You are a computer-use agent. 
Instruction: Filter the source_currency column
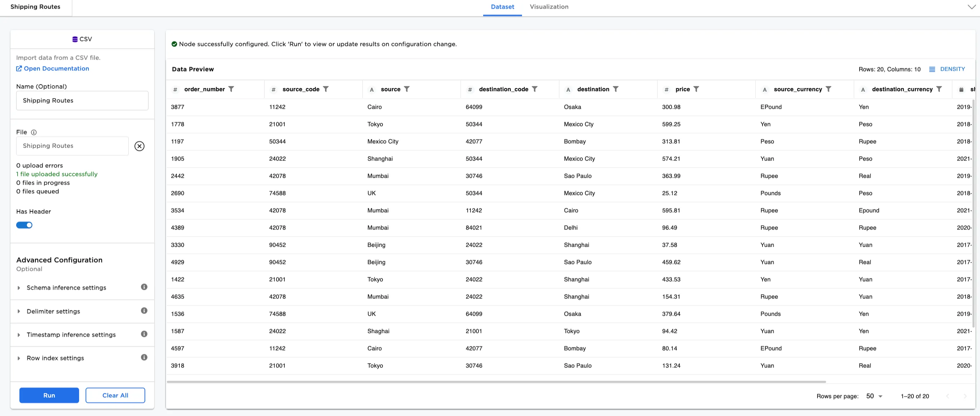click(828, 89)
